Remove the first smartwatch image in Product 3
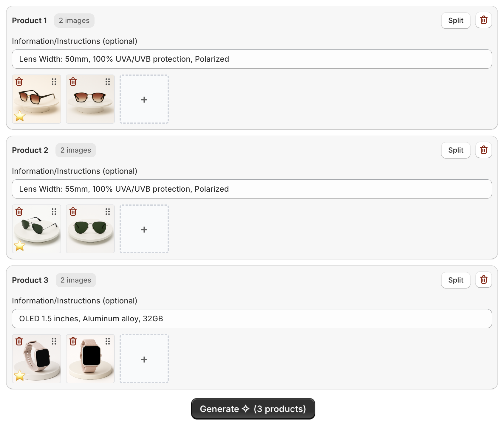The height and width of the screenshot is (428, 504). 19,341
